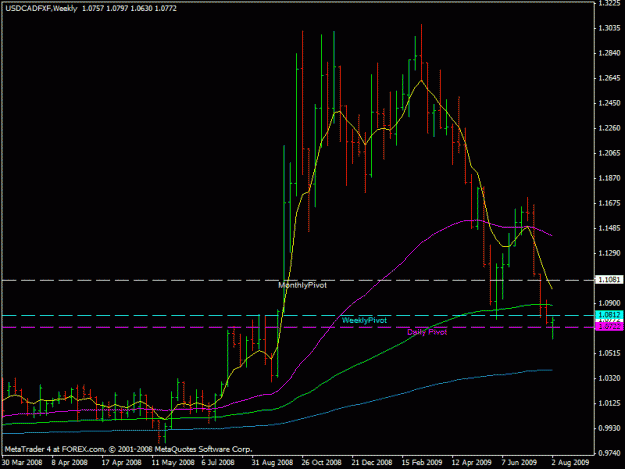The height and width of the screenshot is (469, 625).
Task: Click the MetaTrader 4 copyright text
Action: pyautogui.click(x=128, y=449)
